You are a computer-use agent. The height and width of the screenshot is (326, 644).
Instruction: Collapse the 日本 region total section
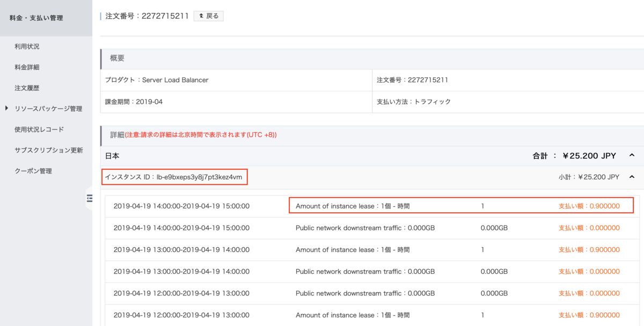point(631,156)
